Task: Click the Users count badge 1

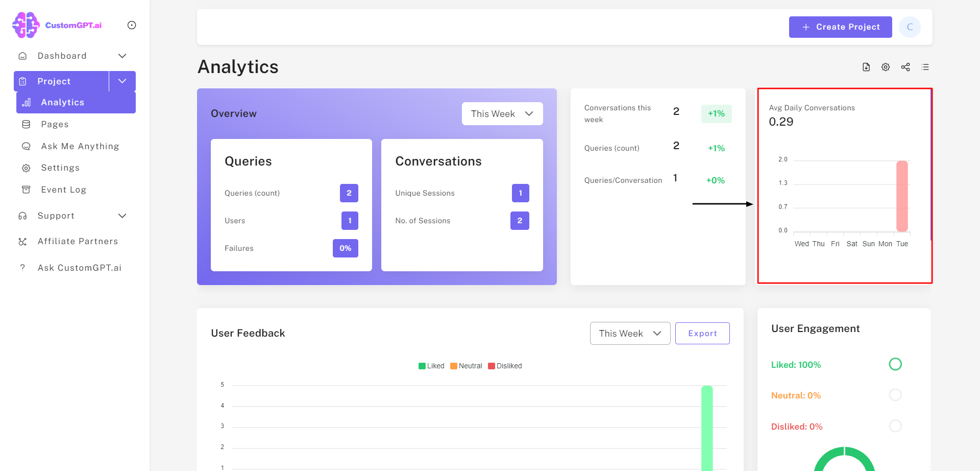Action: [350, 221]
